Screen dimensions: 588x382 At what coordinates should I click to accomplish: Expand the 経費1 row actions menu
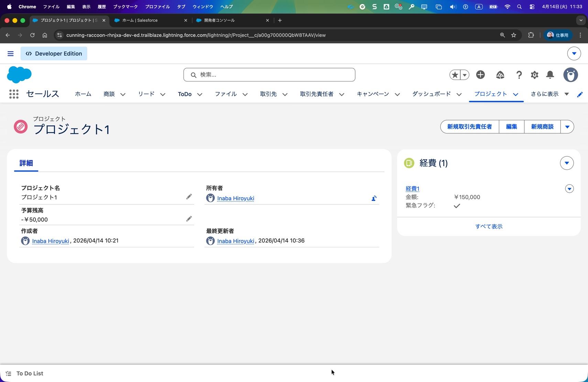tap(569, 189)
